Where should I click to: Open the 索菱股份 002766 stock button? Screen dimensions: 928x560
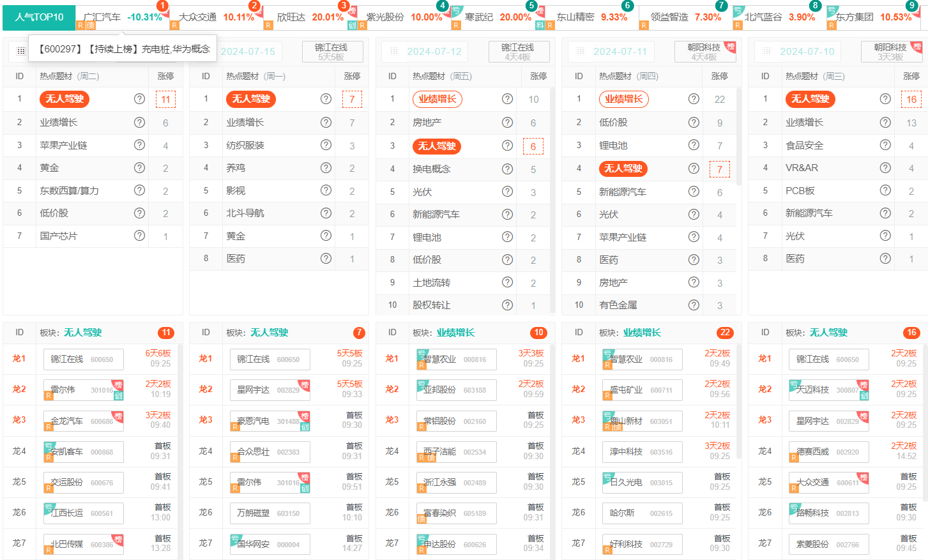tap(829, 545)
